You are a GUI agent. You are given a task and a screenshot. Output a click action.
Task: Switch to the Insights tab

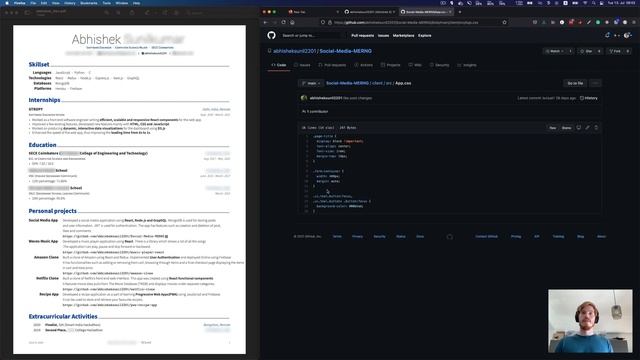[x=467, y=65]
